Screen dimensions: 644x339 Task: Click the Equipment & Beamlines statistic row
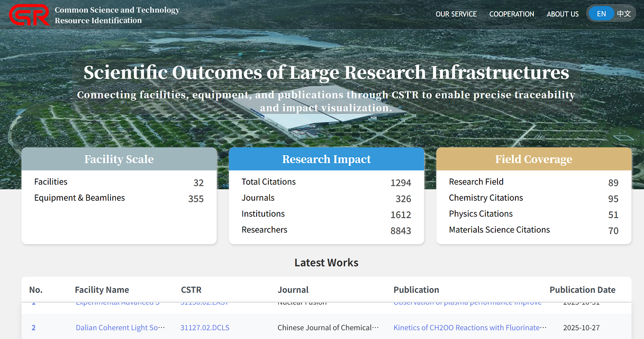(79, 198)
